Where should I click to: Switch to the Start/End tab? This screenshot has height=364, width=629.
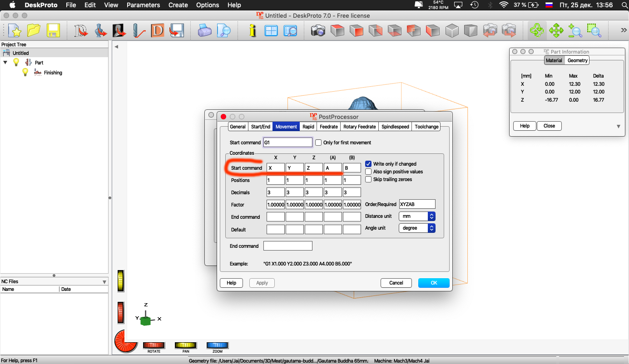tap(261, 127)
